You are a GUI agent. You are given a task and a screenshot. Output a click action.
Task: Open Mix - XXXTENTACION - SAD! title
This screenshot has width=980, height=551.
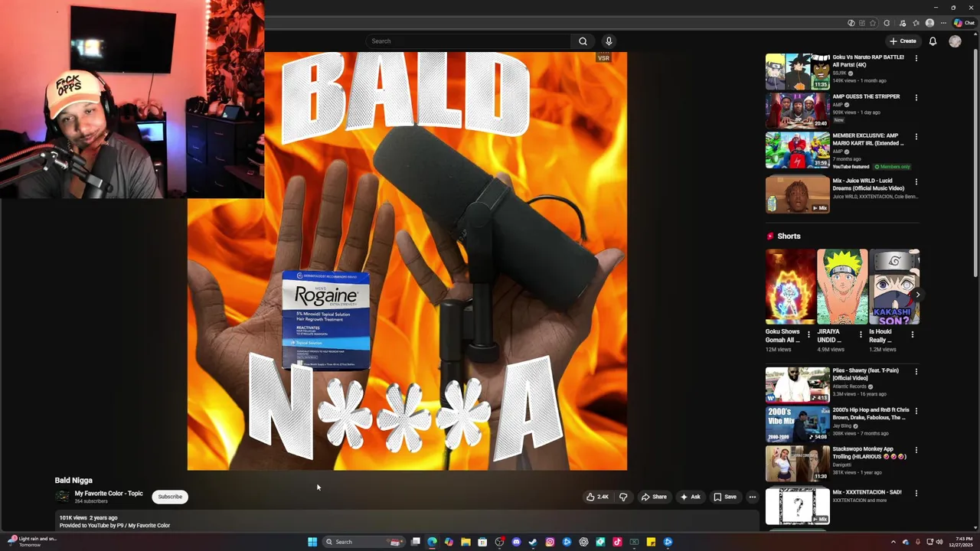point(867,492)
